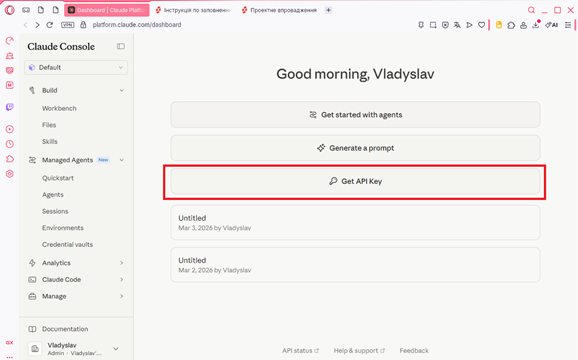Open the downloads icon with red dot
Screen dimensions: 578x360
(x=536, y=25)
